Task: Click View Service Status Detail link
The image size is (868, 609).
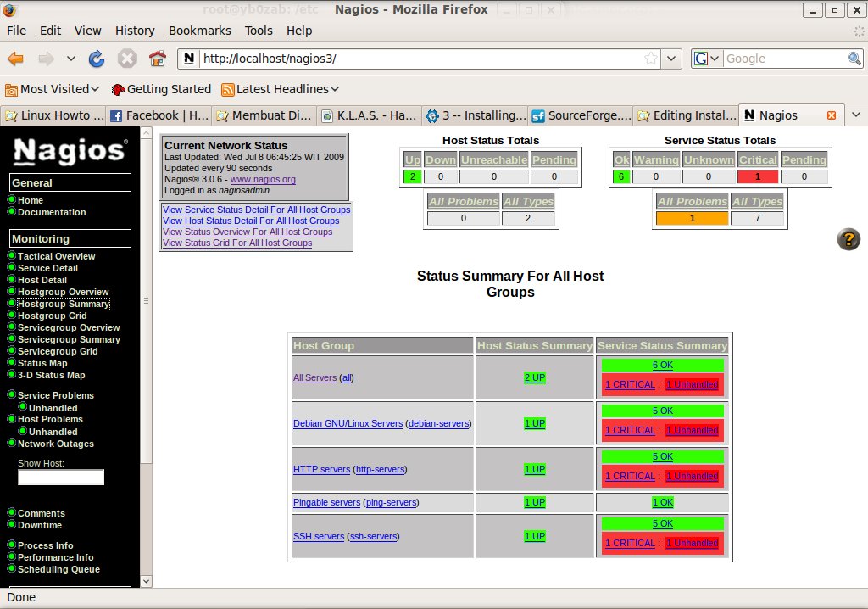Action: [256, 210]
